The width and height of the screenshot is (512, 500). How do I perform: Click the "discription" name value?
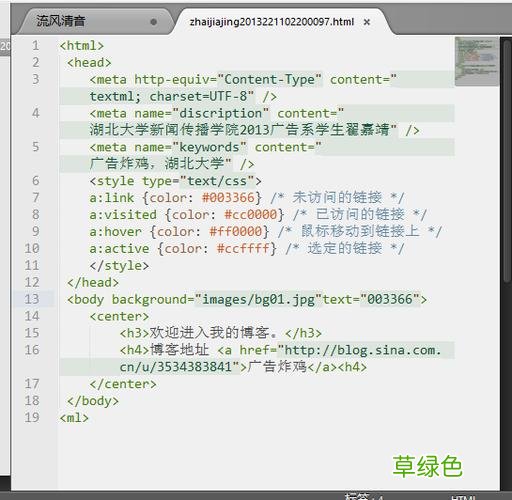tap(221, 113)
